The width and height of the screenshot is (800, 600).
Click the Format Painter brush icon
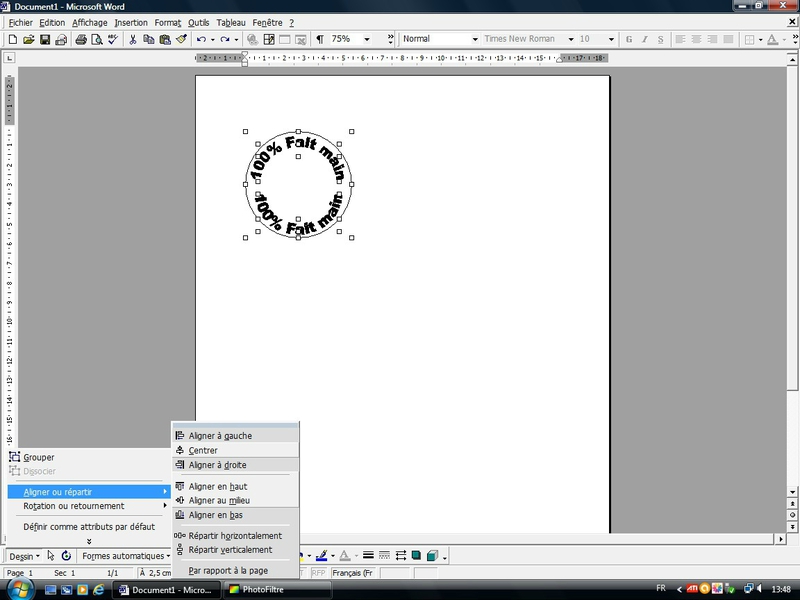181,39
